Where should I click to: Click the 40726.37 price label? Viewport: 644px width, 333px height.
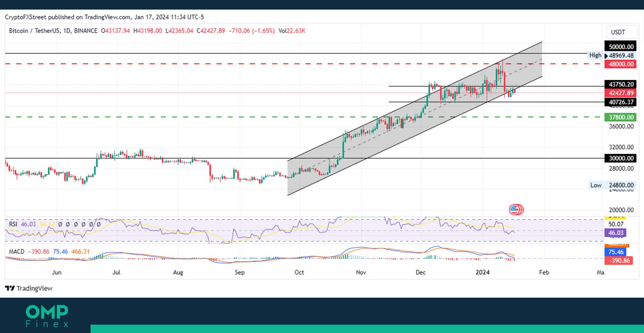[621, 102]
